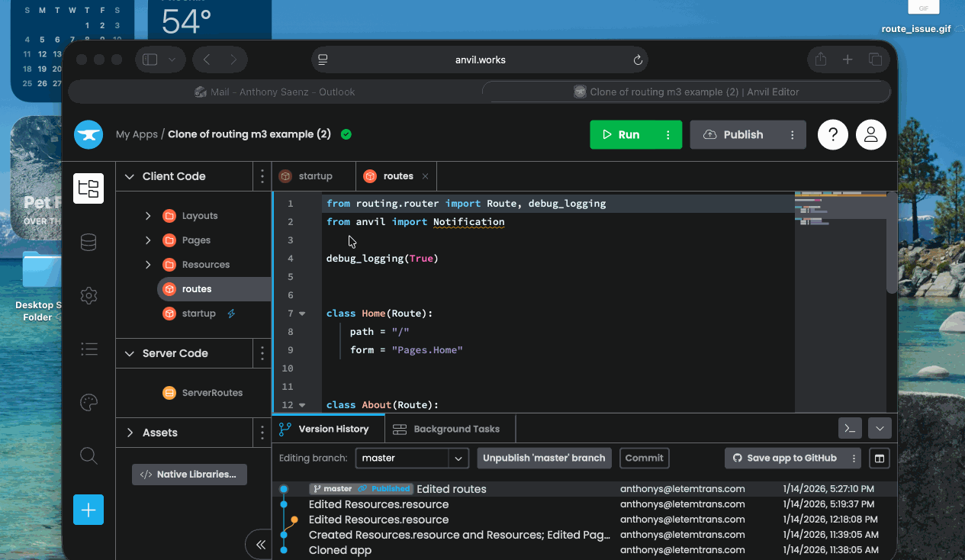Click the Commit button
Viewport: 965px width, 560px height.
click(x=644, y=458)
